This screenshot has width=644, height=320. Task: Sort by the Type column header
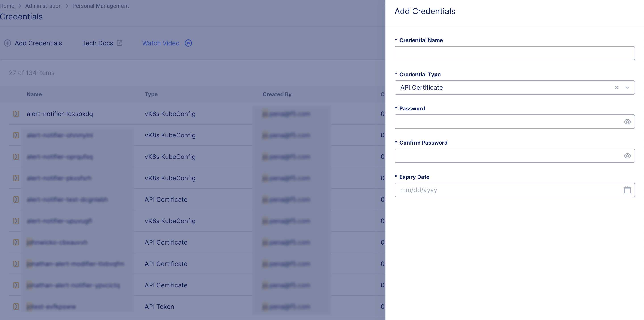pyautogui.click(x=151, y=94)
